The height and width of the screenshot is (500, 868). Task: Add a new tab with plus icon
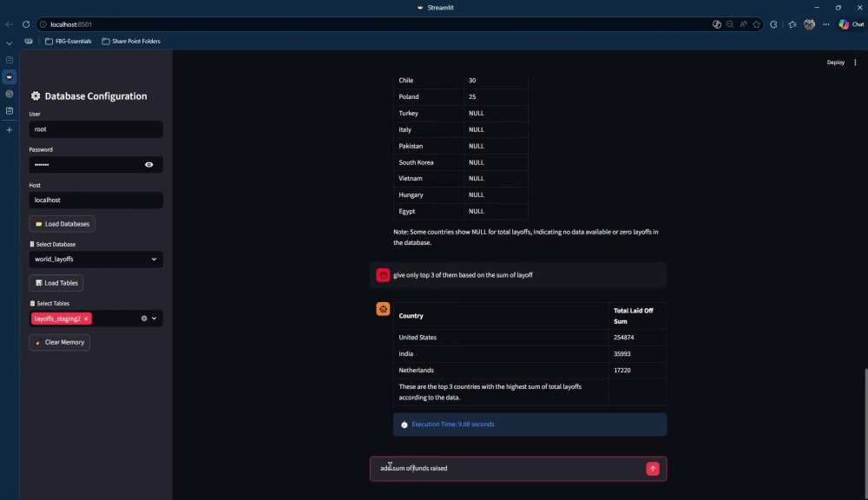coord(10,130)
